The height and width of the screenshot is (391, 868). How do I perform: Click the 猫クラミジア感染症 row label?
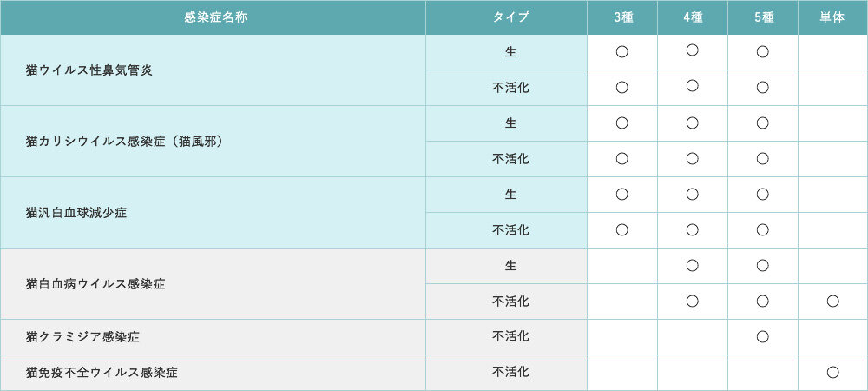coord(82,336)
